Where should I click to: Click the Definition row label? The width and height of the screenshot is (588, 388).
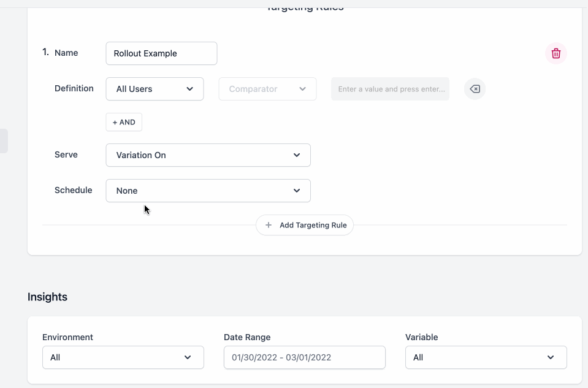coord(74,88)
